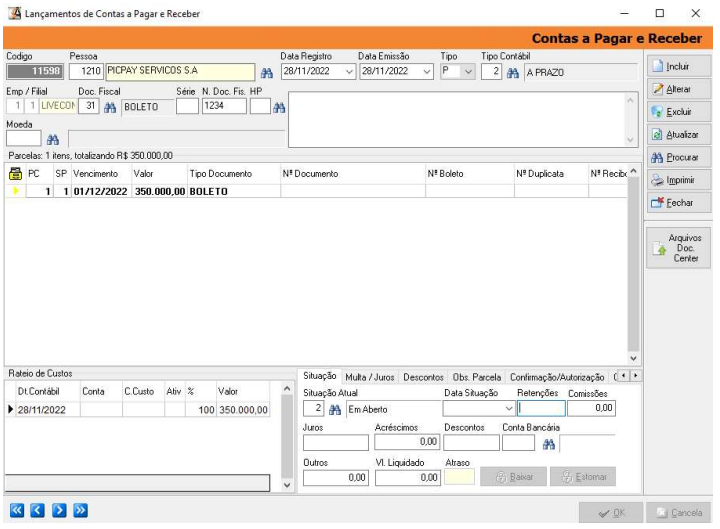Expand the Tipo combo box

click(x=466, y=72)
